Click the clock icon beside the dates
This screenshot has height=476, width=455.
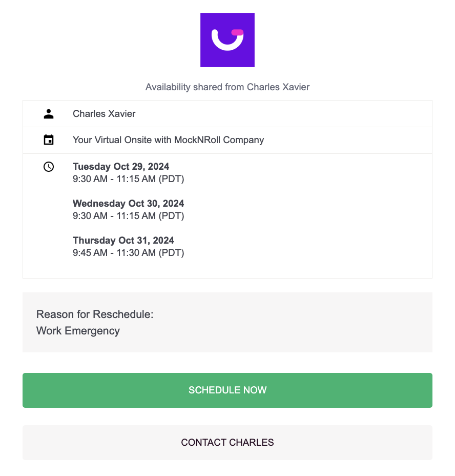(49, 167)
